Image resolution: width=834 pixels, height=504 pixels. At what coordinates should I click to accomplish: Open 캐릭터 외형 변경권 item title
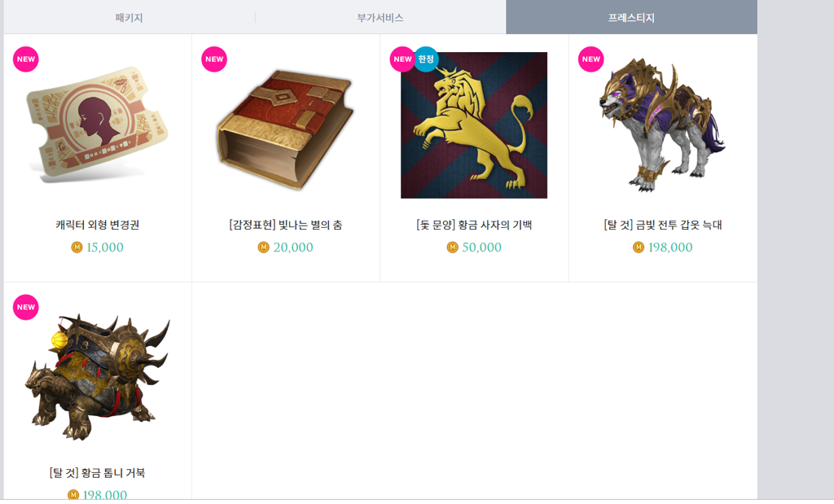(98, 225)
